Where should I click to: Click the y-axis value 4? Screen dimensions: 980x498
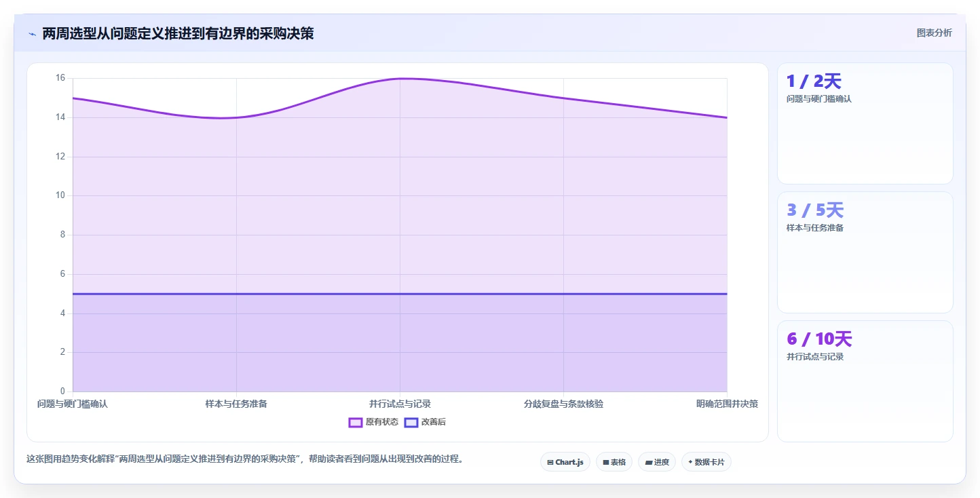[62, 313]
